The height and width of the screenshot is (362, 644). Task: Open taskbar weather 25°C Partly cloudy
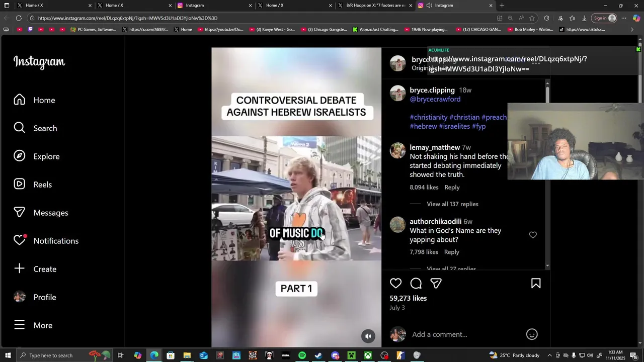514,355
